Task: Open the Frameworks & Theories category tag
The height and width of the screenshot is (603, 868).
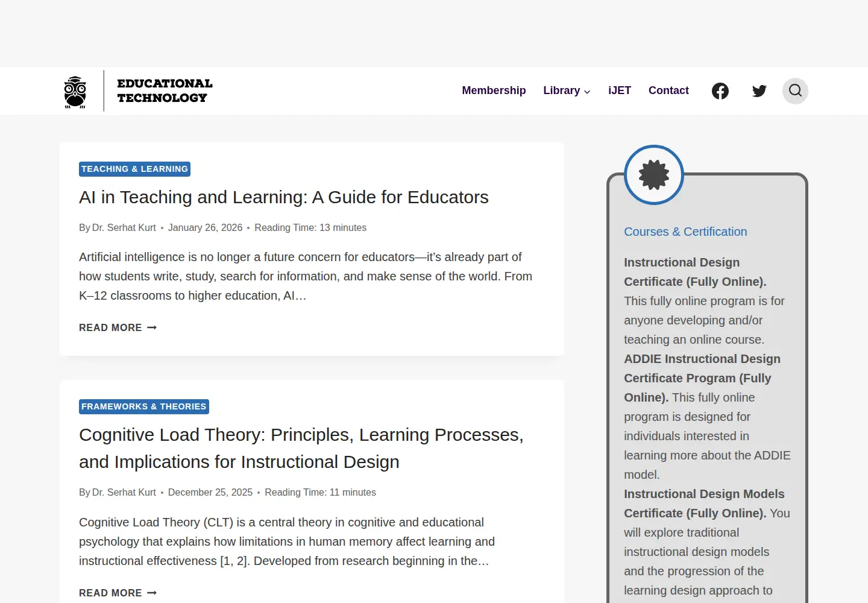Action: [x=144, y=406]
